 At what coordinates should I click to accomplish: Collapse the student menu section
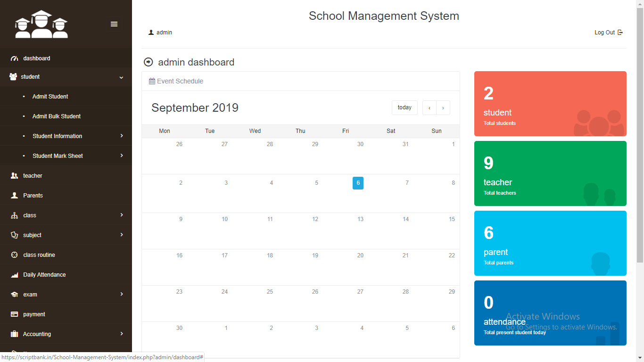(121, 77)
